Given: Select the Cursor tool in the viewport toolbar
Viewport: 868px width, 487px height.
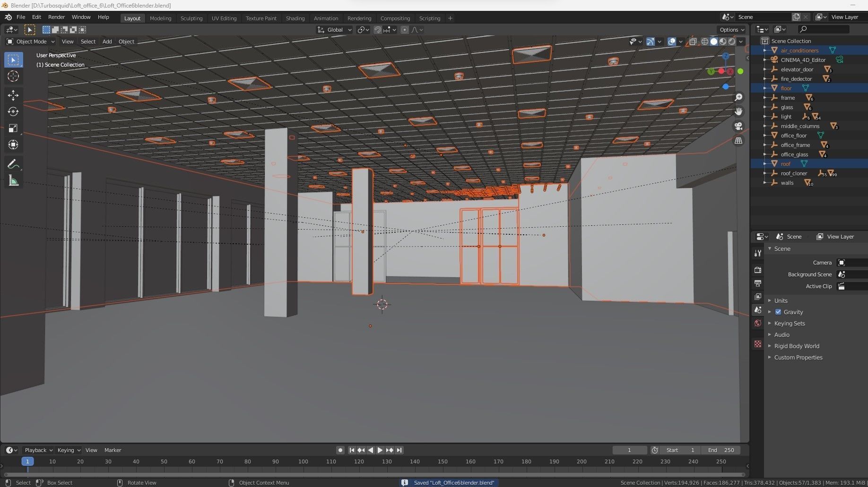Looking at the screenshot, I should tap(13, 76).
